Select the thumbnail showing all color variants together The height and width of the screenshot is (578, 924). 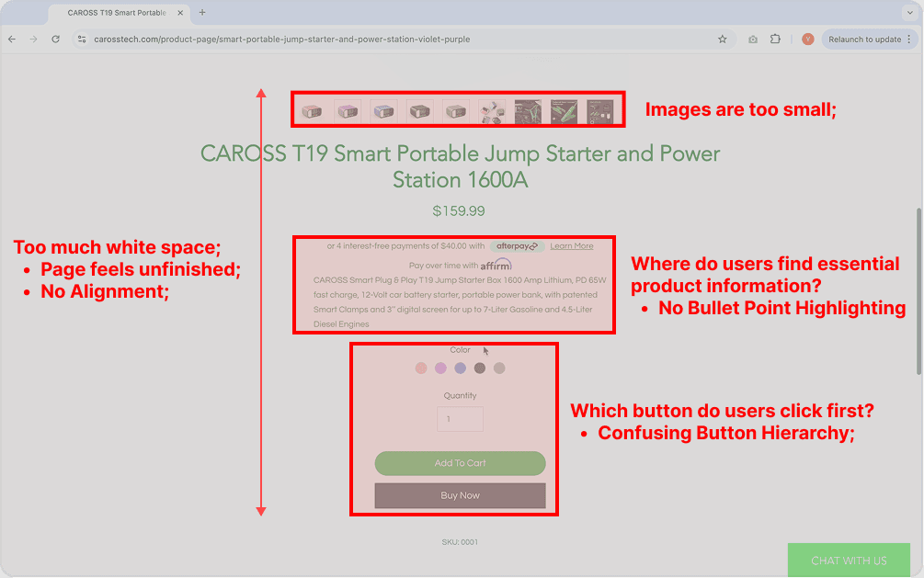pos(492,111)
